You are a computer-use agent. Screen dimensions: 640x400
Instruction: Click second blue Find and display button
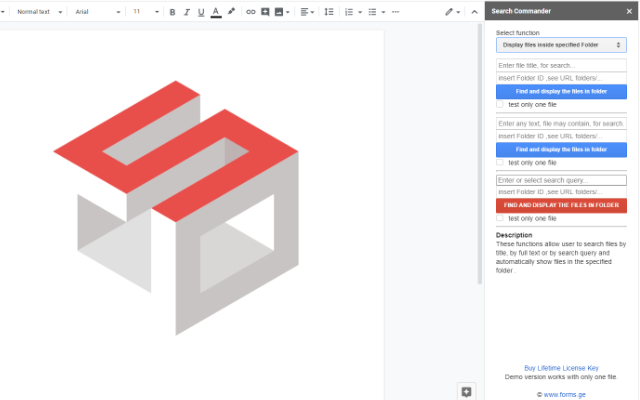561,149
